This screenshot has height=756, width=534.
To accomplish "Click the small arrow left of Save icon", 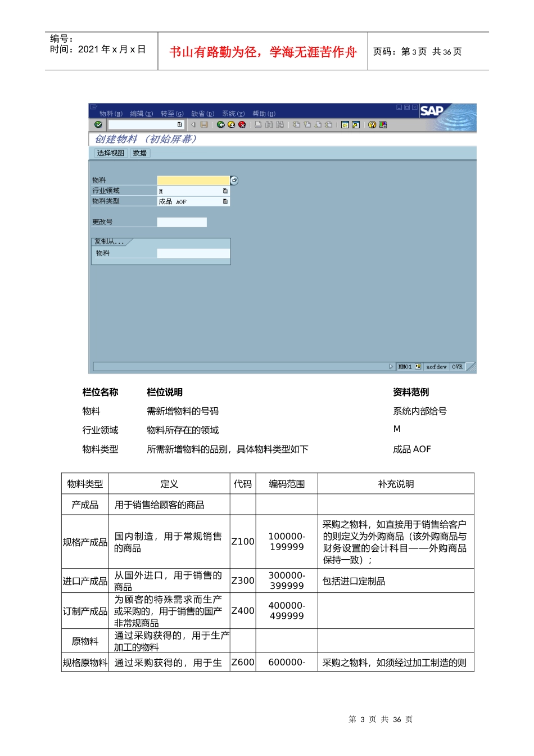I will 193,124.
